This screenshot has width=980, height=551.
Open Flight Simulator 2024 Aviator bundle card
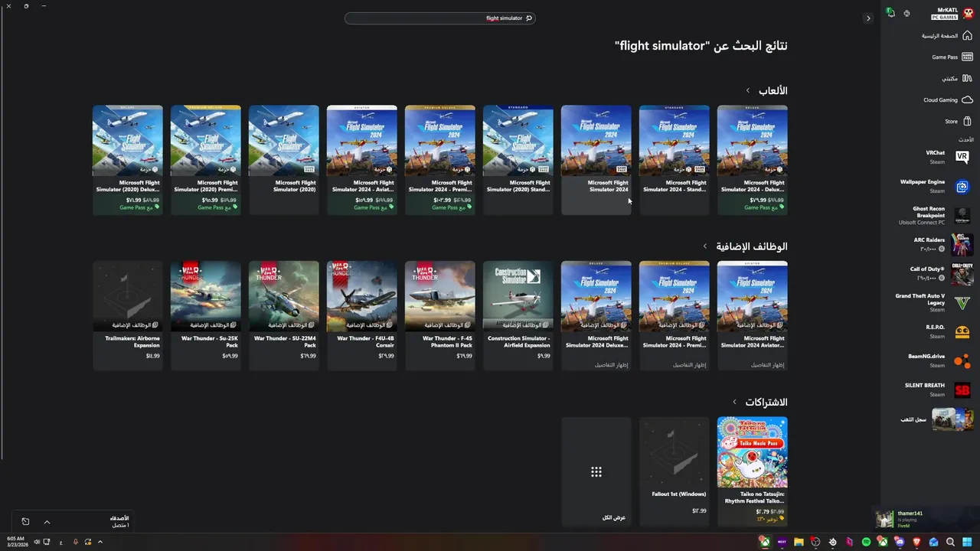coord(362,160)
